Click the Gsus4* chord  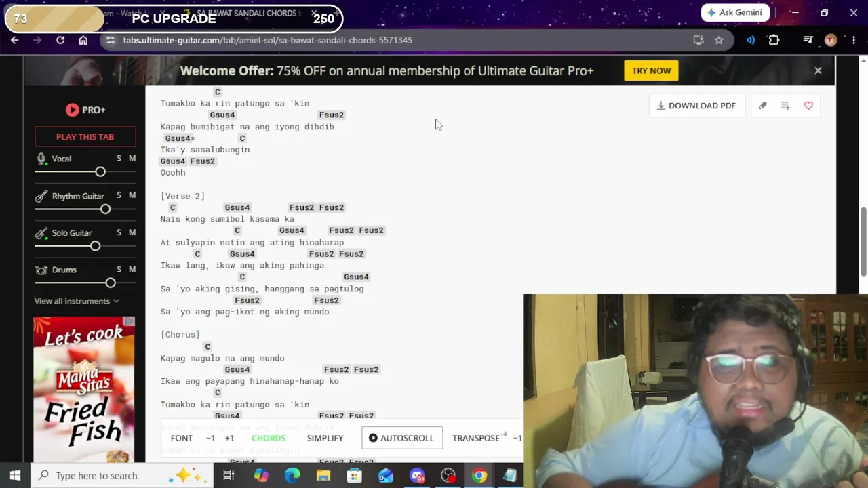180,138
